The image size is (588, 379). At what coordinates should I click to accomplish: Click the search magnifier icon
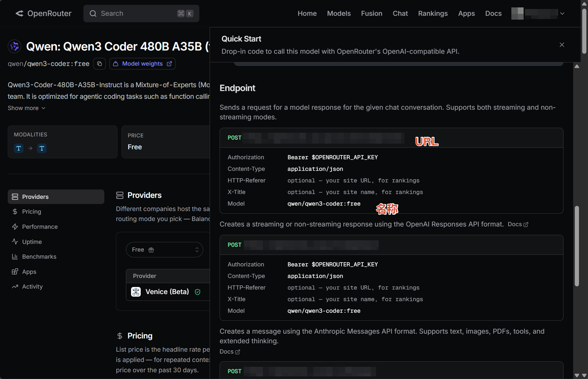(x=93, y=14)
